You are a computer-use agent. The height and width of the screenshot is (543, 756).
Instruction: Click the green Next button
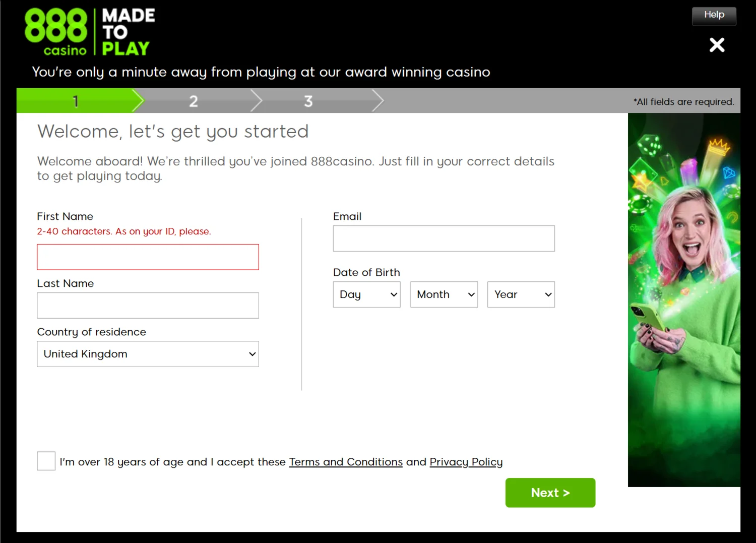(550, 493)
